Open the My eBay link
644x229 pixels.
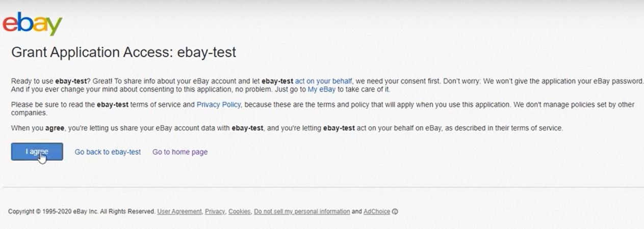[x=321, y=90]
